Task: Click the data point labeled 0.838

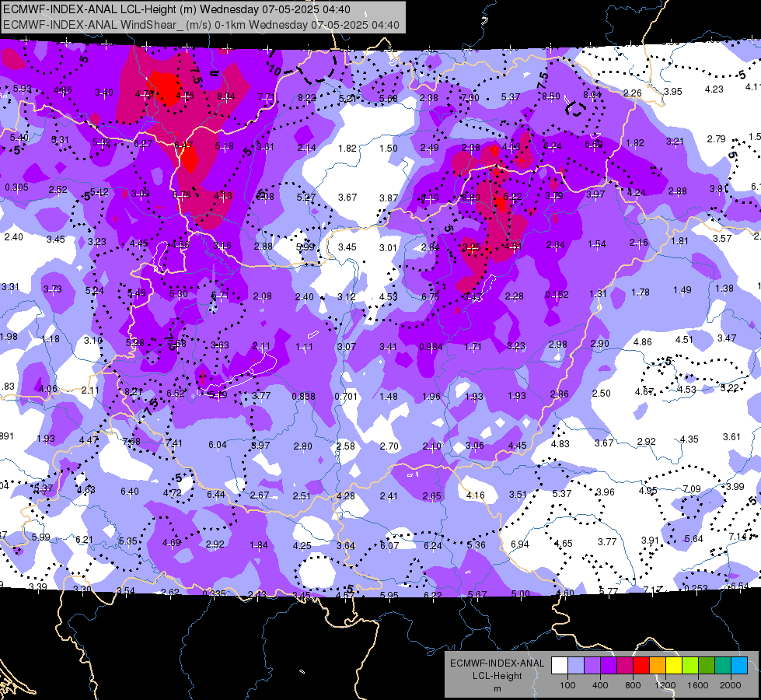Action: (303, 396)
